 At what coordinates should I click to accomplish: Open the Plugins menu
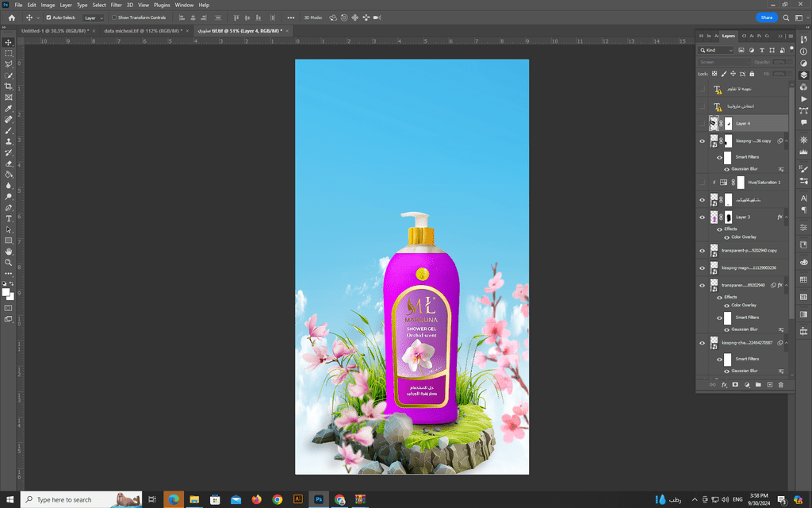coord(162,6)
